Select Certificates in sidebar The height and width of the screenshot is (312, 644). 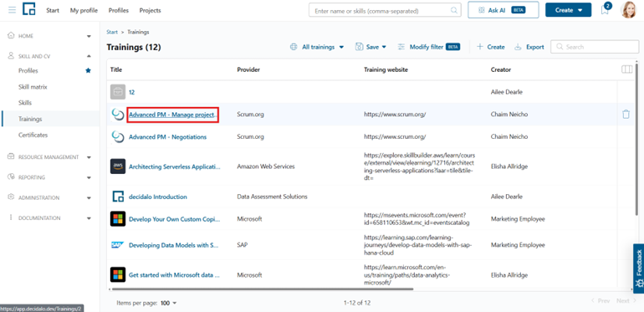coord(33,135)
